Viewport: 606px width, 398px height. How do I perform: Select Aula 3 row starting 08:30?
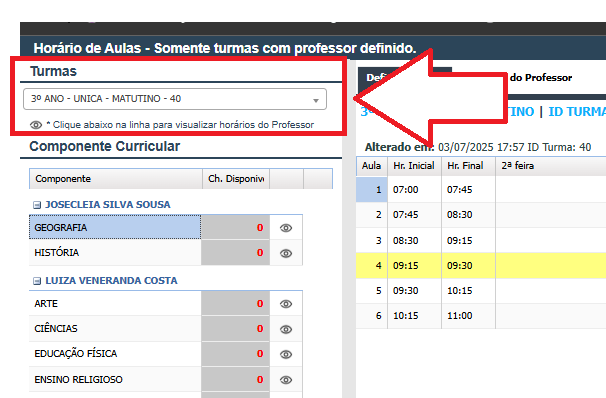(481, 240)
